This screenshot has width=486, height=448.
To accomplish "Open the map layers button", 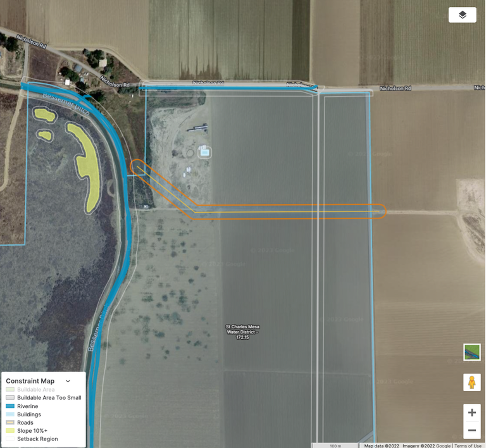I will 462,15.
